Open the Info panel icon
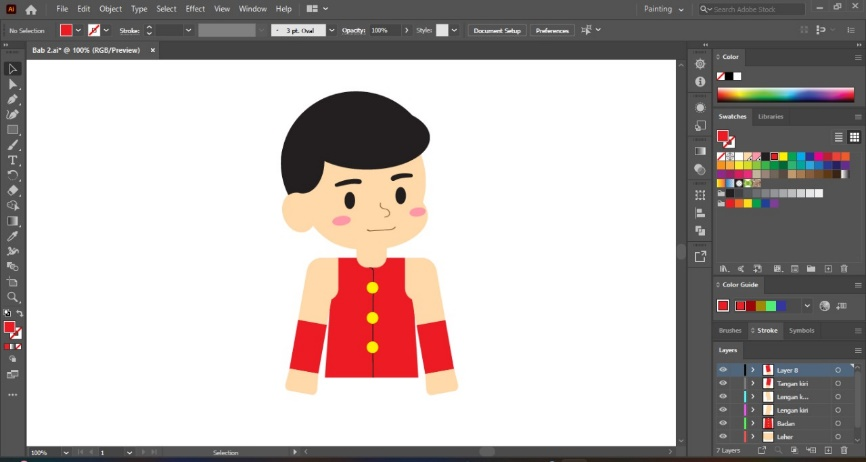 700,82
